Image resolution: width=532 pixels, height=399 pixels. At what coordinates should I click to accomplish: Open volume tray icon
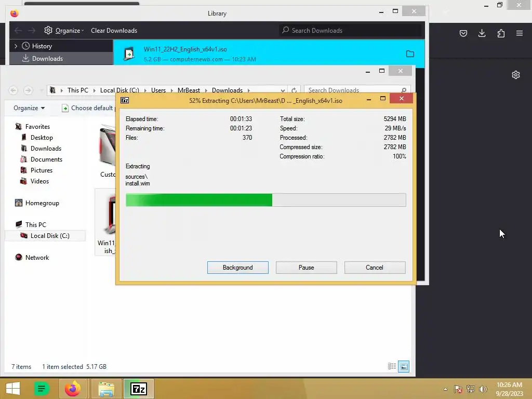click(x=483, y=389)
